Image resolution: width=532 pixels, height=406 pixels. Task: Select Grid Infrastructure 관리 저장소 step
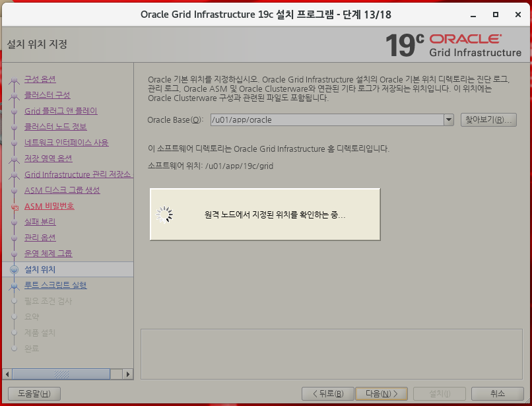79,174
